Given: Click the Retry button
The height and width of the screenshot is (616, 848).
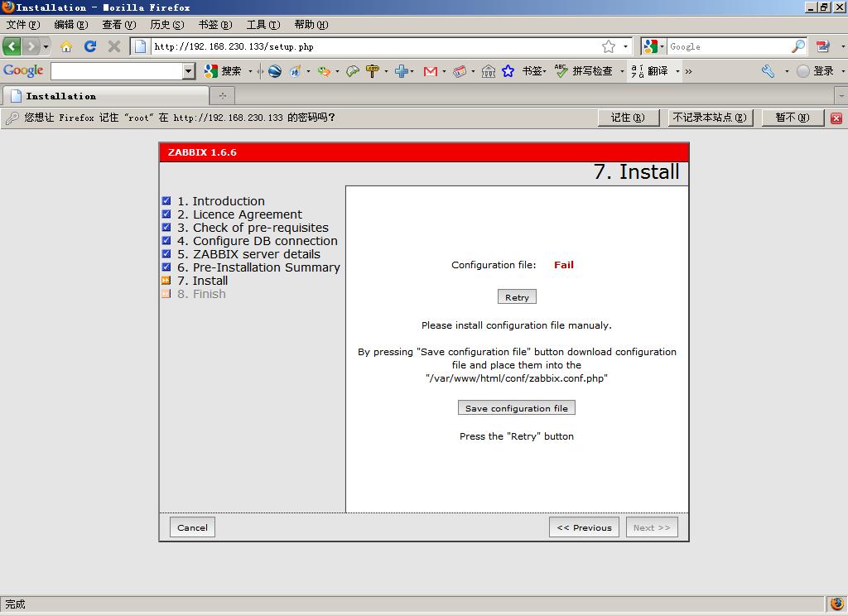Looking at the screenshot, I should 517,297.
